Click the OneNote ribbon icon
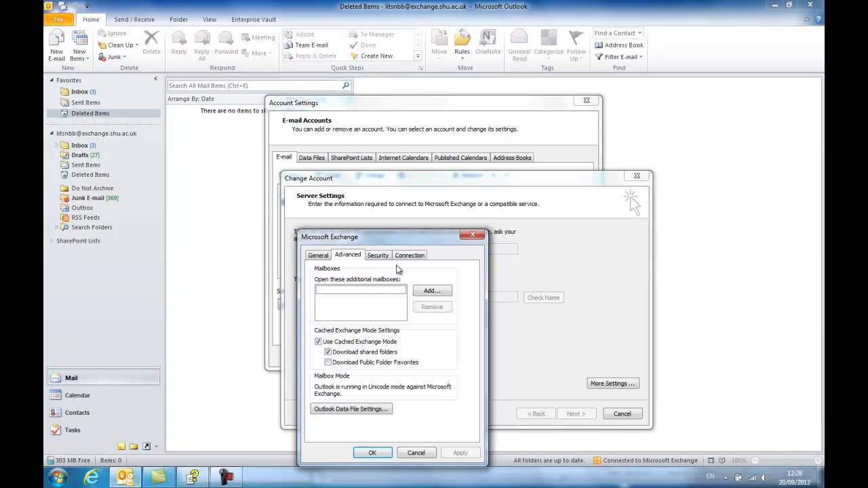The width and height of the screenshot is (868, 488). click(488, 43)
